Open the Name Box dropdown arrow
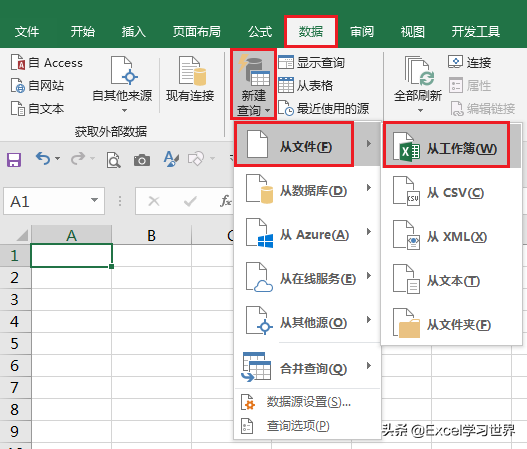This screenshot has width=527, height=449. [x=94, y=200]
